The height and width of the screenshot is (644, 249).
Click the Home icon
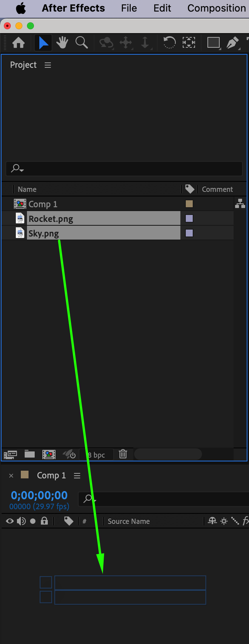click(18, 42)
